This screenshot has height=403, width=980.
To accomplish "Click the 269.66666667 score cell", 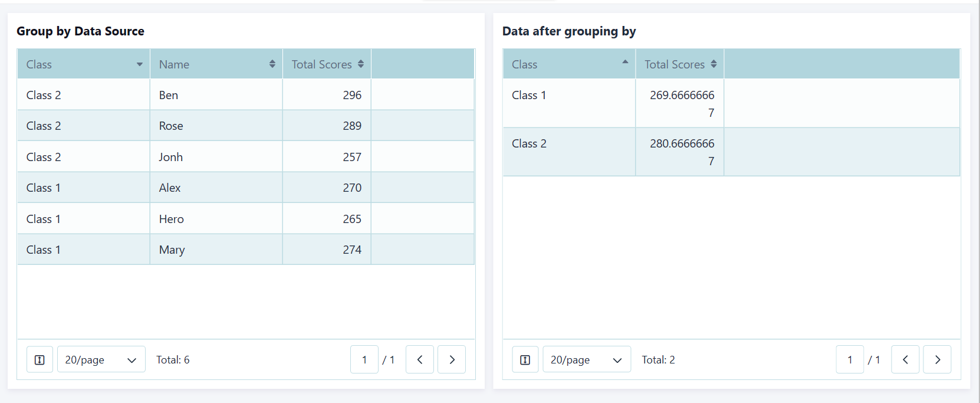I will (682, 103).
